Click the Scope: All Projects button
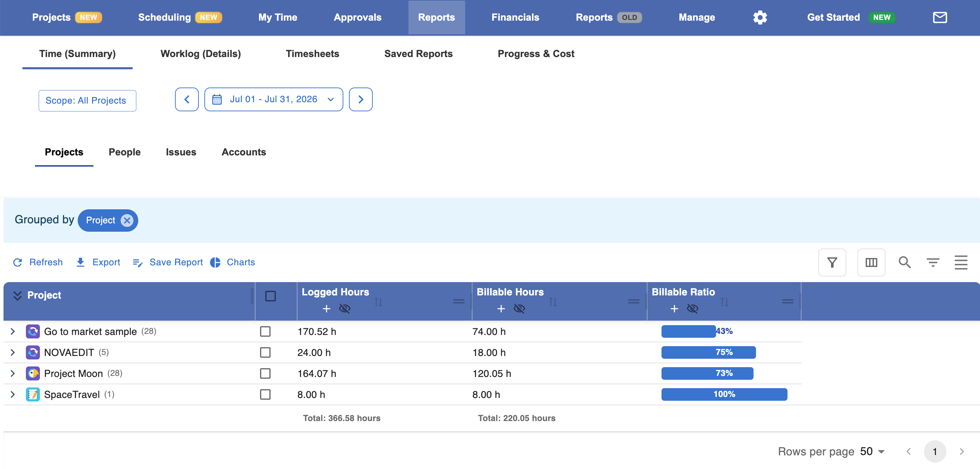The image size is (980, 469). pos(87,101)
